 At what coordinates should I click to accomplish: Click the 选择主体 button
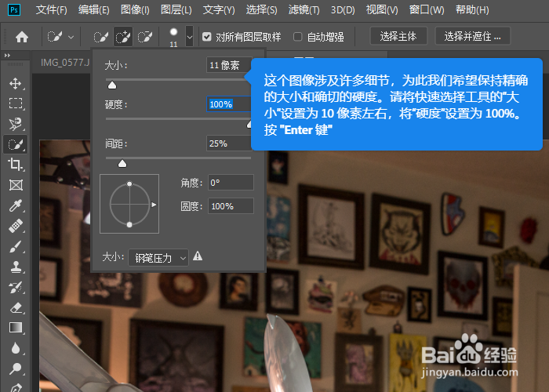398,36
